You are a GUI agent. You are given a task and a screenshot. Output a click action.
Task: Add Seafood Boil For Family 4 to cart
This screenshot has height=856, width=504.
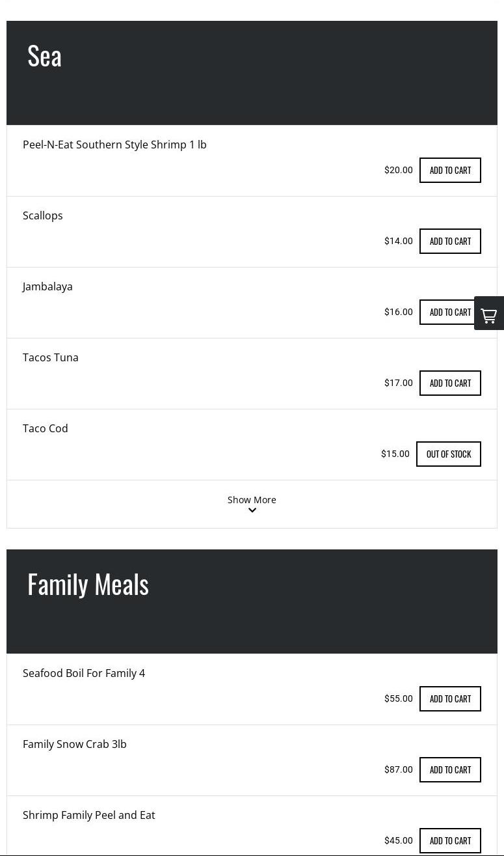pos(450,699)
